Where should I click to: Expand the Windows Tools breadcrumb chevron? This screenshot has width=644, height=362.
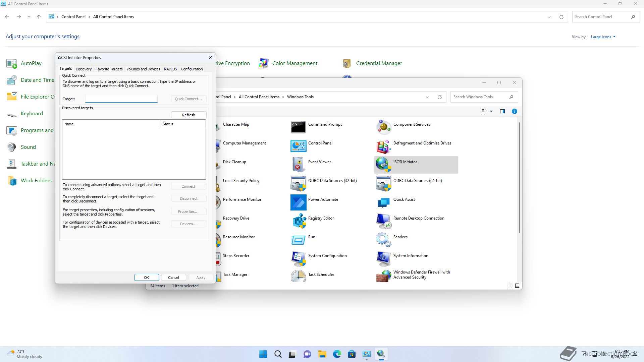[x=283, y=97]
